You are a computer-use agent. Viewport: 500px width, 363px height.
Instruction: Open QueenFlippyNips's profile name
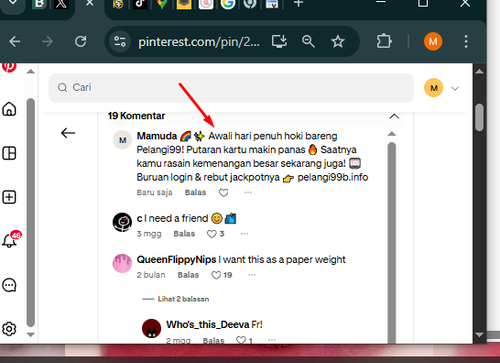point(176,260)
